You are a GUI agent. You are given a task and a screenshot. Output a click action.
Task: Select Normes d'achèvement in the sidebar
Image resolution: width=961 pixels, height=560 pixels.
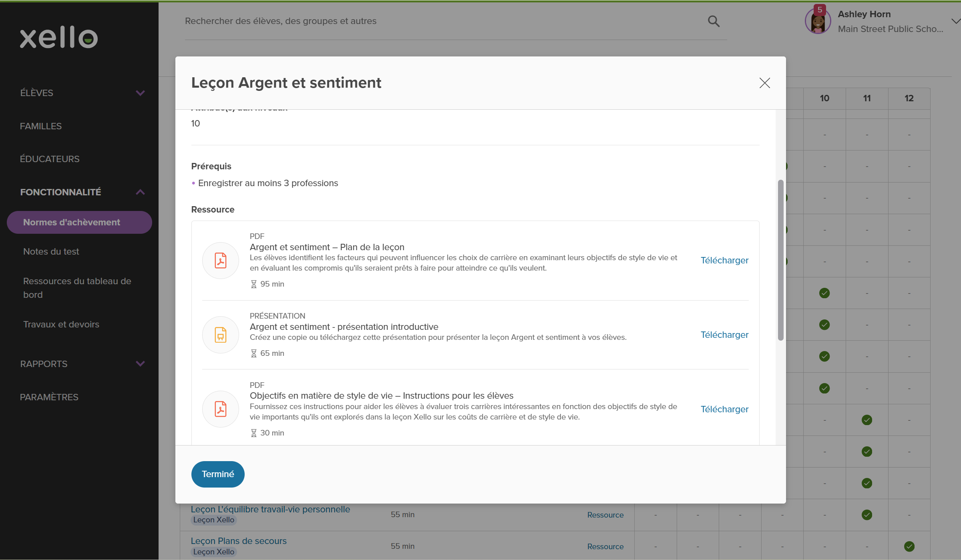click(x=79, y=222)
